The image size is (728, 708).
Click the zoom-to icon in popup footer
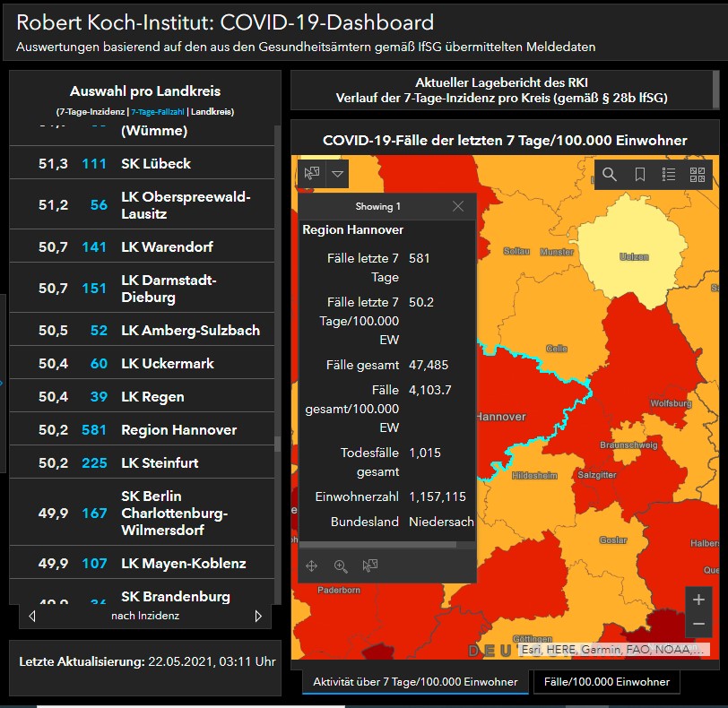coord(341,566)
